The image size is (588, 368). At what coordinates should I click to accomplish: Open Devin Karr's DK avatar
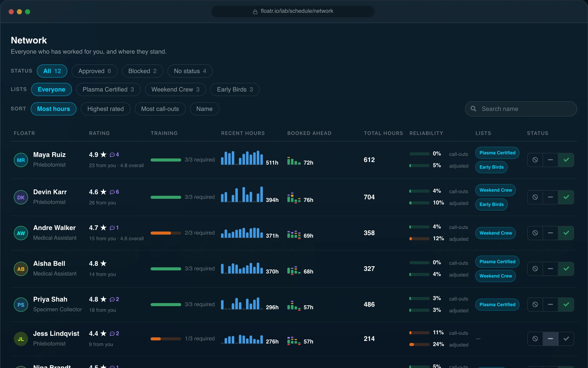21,197
